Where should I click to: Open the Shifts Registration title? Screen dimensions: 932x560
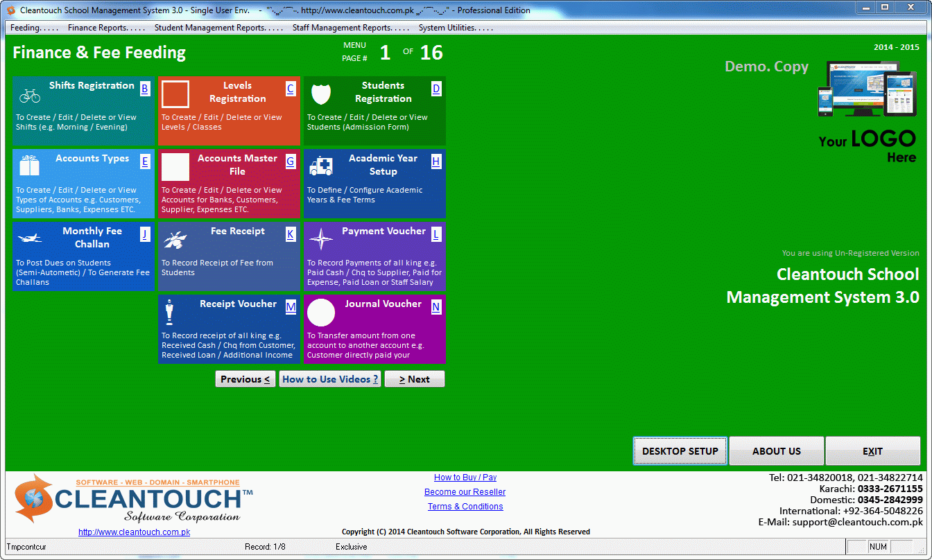click(x=92, y=86)
